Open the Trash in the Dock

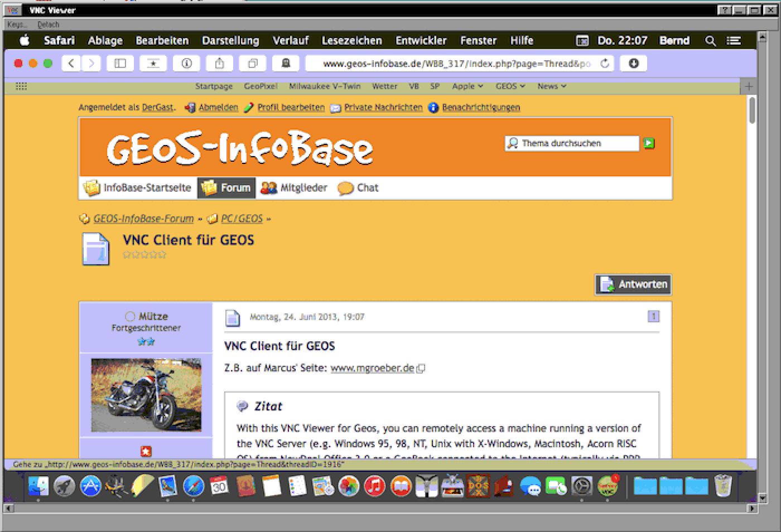(723, 486)
